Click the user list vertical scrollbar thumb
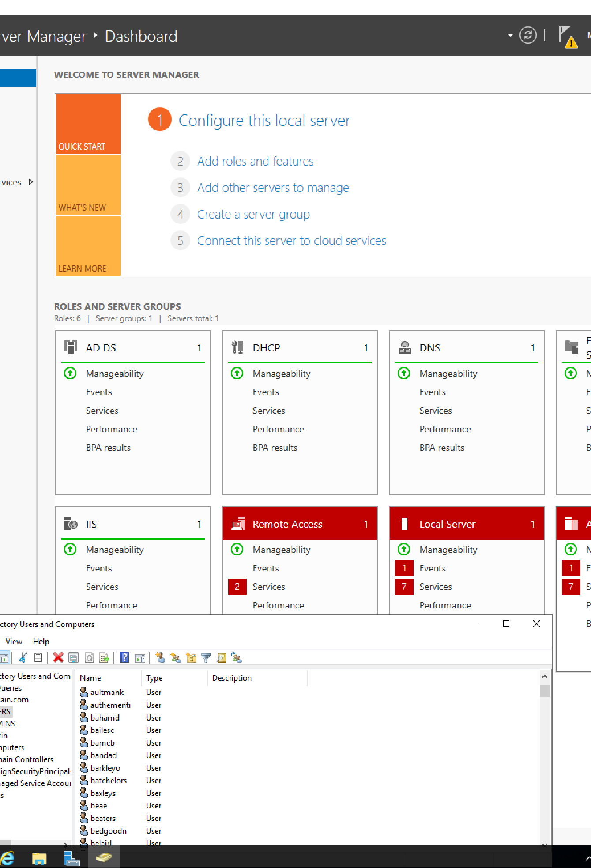 click(545, 691)
